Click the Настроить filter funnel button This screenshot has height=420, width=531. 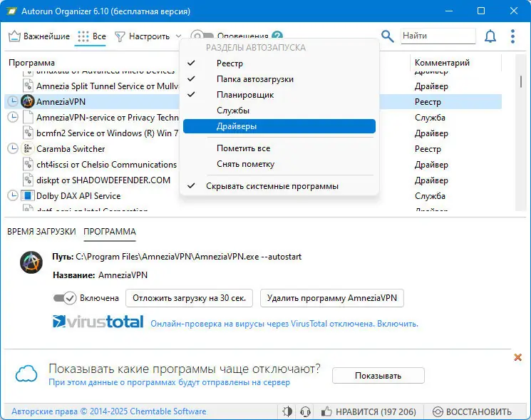point(143,36)
